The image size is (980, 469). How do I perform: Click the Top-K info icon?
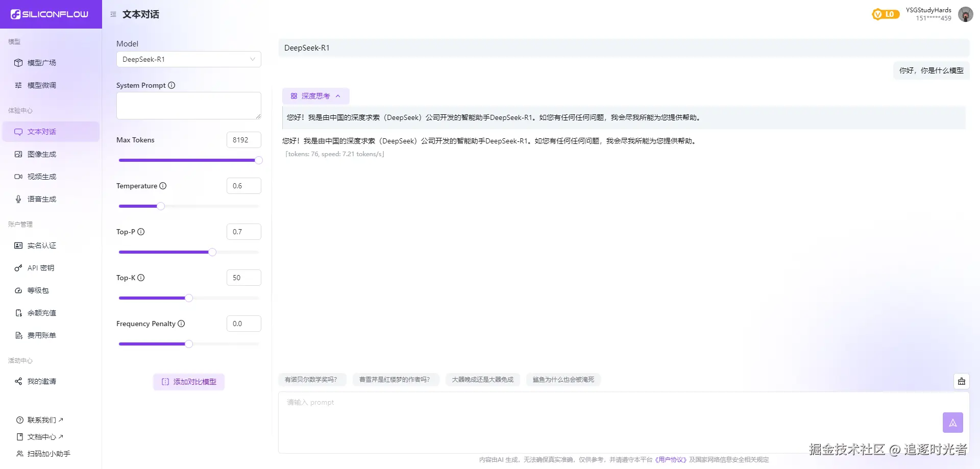pos(141,278)
